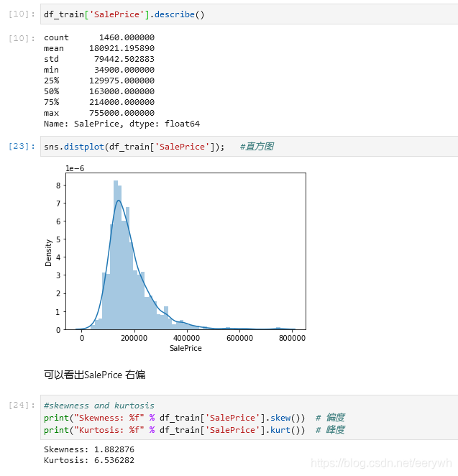Click the 'kurt' method name in code
Viewport: 458px width, 476px height.
click(x=280, y=430)
